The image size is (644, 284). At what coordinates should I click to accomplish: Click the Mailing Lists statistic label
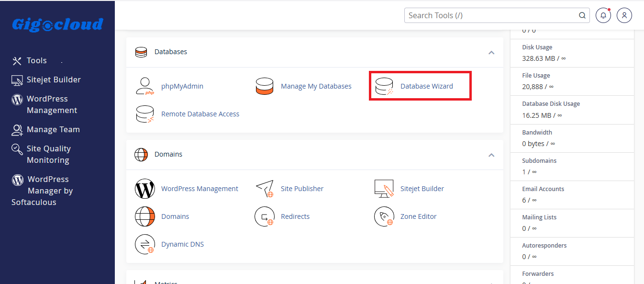point(539,217)
